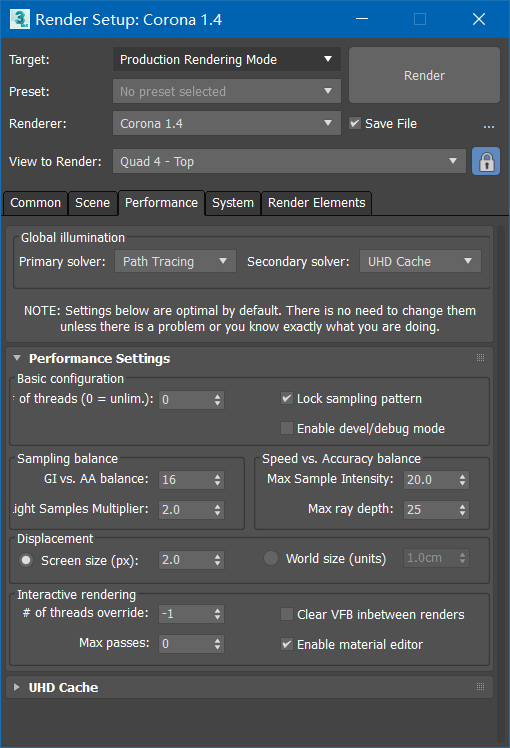Open the Render Elements tab

316,203
